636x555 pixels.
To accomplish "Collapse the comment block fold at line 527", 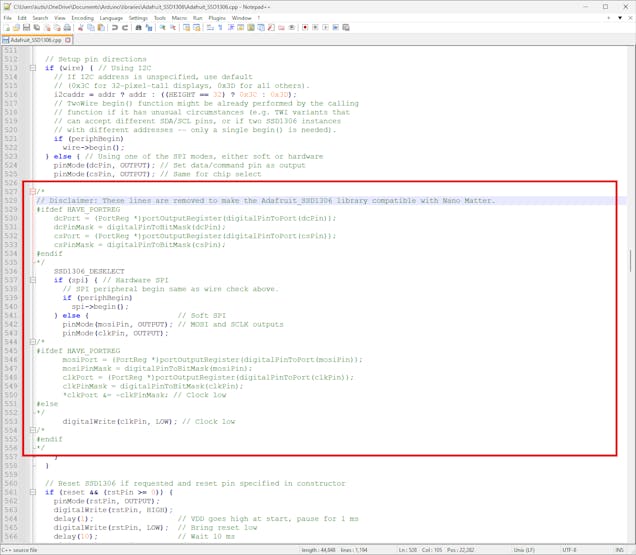I will pos(33,191).
